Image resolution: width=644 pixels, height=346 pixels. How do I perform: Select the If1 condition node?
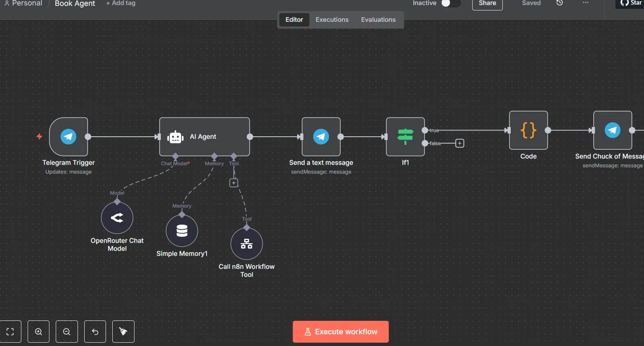(x=405, y=137)
